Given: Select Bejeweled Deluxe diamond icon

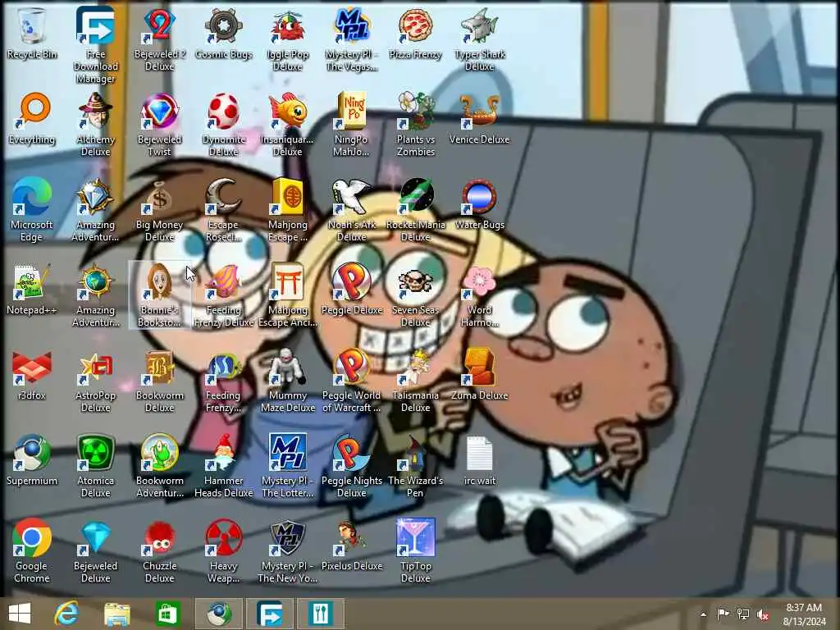Looking at the screenshot, I should point(95,551).
